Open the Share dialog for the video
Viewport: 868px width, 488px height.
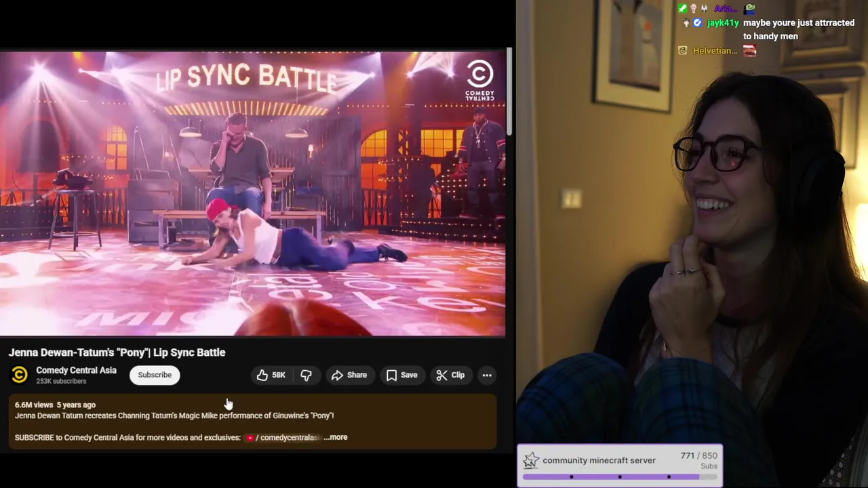tap(349, 375)
